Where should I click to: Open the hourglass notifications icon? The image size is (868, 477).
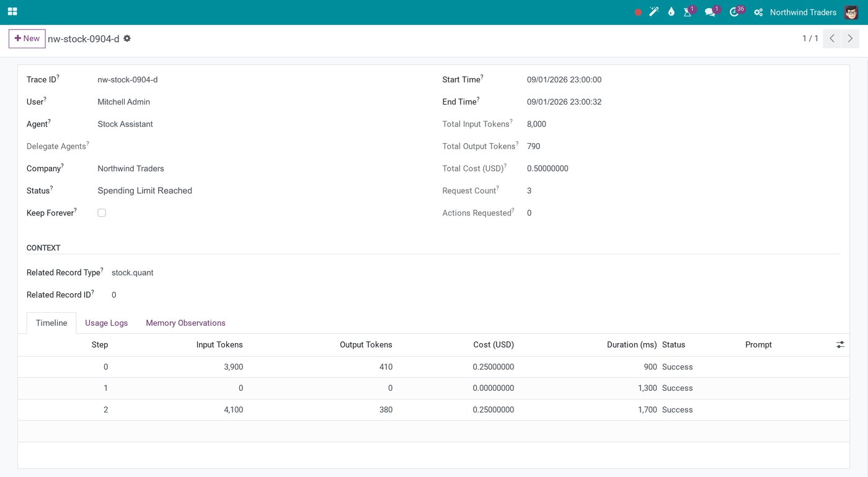pos(689,12)
